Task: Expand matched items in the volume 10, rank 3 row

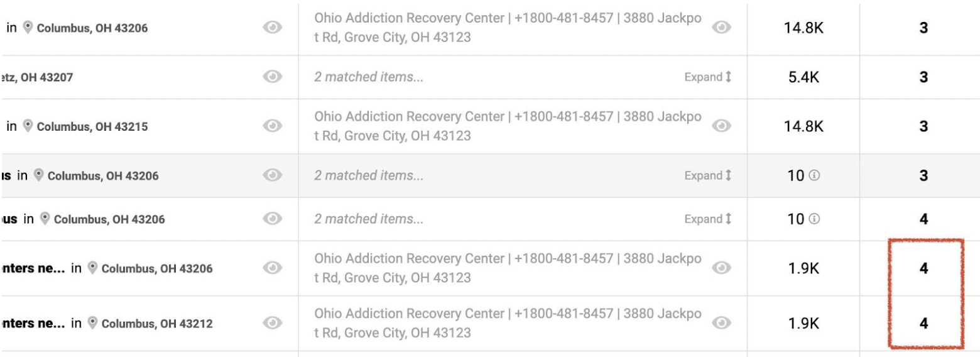Action: 707,176
